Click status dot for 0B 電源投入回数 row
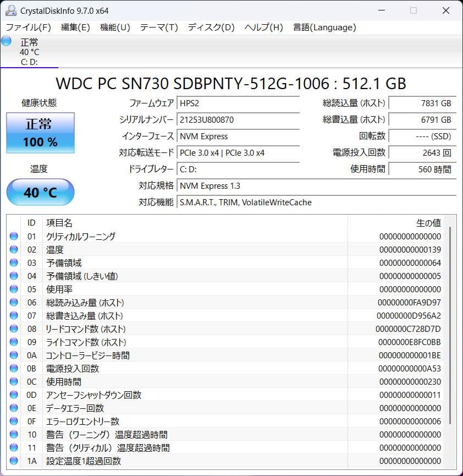 [x=14, y=368]
